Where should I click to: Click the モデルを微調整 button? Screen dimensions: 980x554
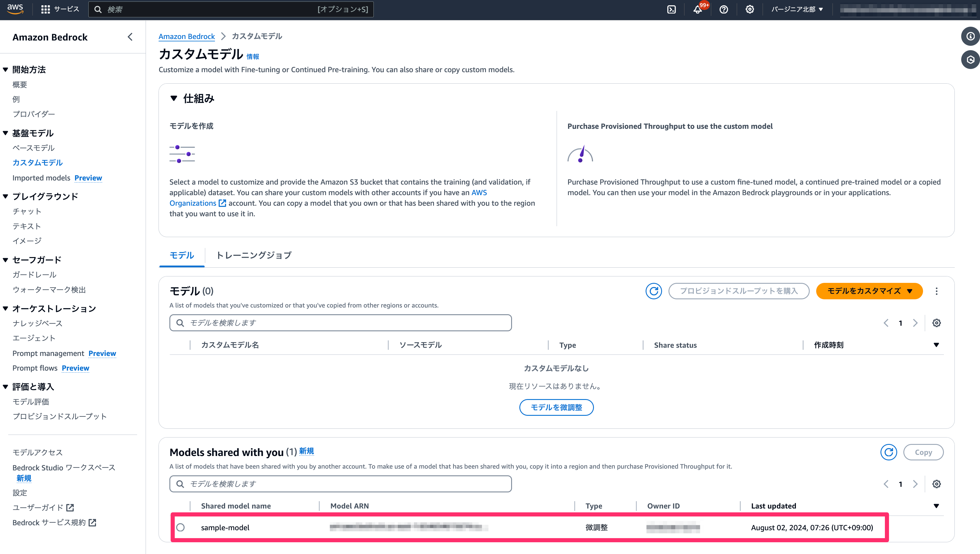click(556, 407)
